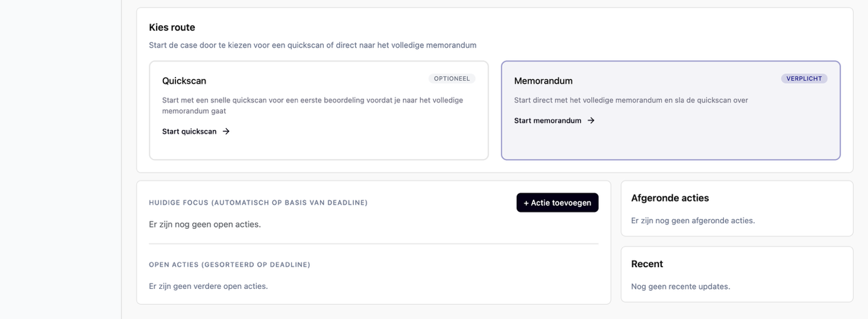
Task: Click the arrow icon beside Start quickscan
Action: pyautogui.click(x=226, y=131)
